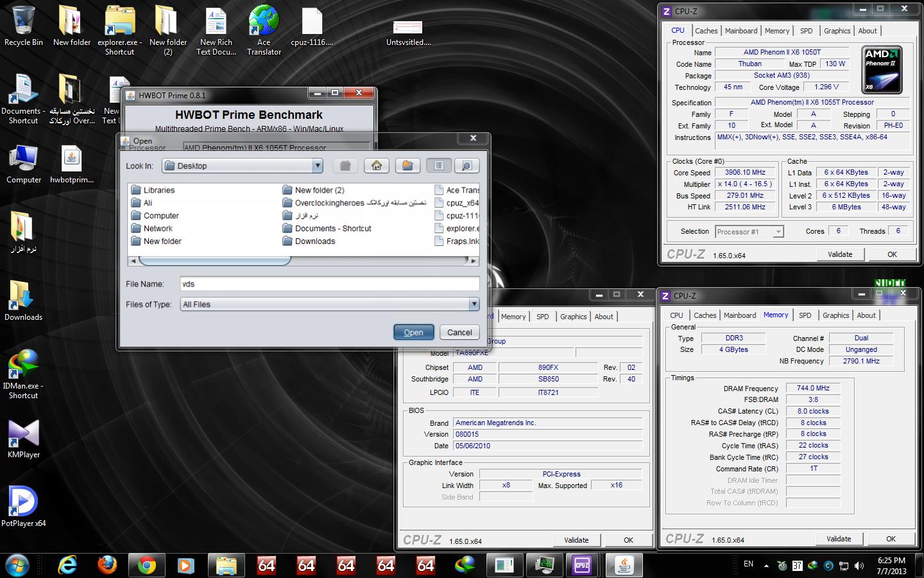Screen dimensions: 924x578
Task: Open Graphics tab in the middle CPU-Z window
Action: (x=573, y=317)
